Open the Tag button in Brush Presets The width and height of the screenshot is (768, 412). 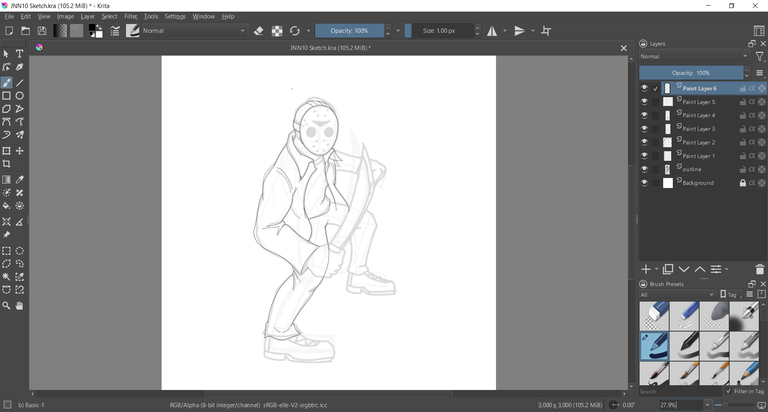coord(728,294)
